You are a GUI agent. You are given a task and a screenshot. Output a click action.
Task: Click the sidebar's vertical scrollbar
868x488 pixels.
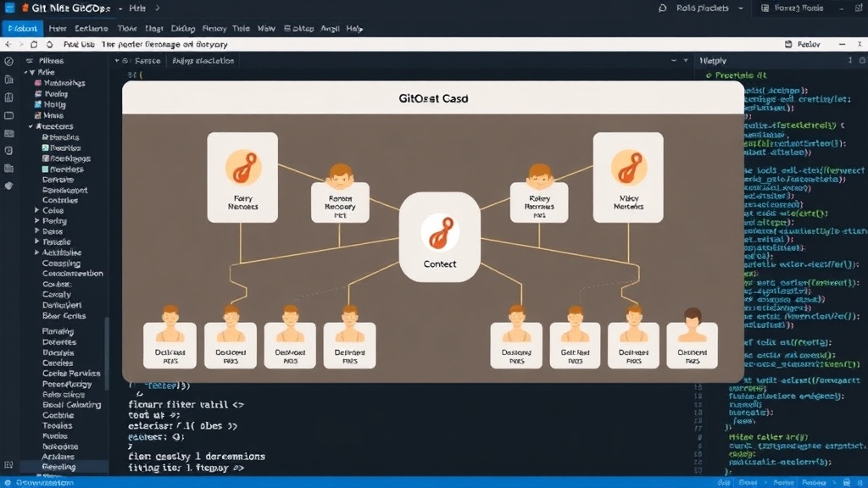coord(106,354)
